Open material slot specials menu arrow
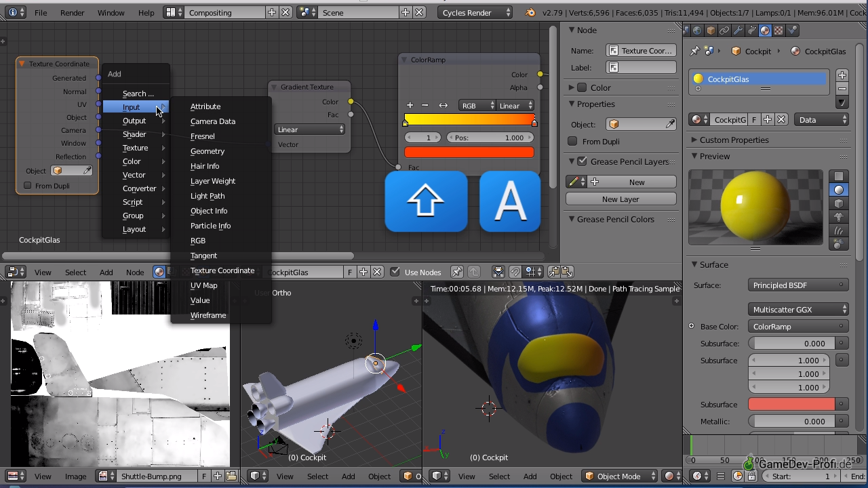 click(x=842, y=102)
